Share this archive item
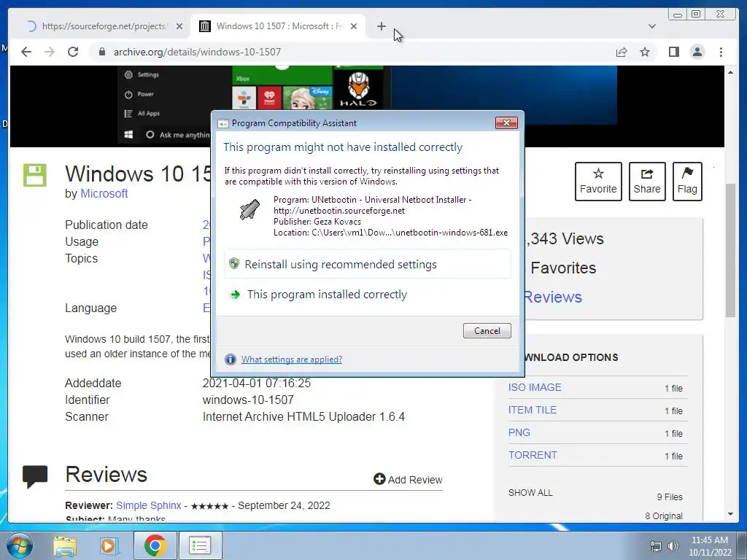This screenshot has height=560, width=747. coord(647,182)
